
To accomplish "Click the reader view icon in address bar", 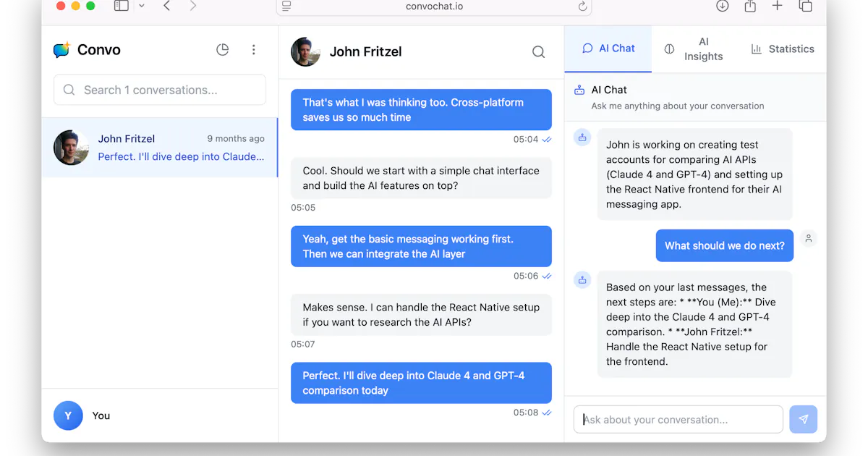I will [x=286, y=7].
